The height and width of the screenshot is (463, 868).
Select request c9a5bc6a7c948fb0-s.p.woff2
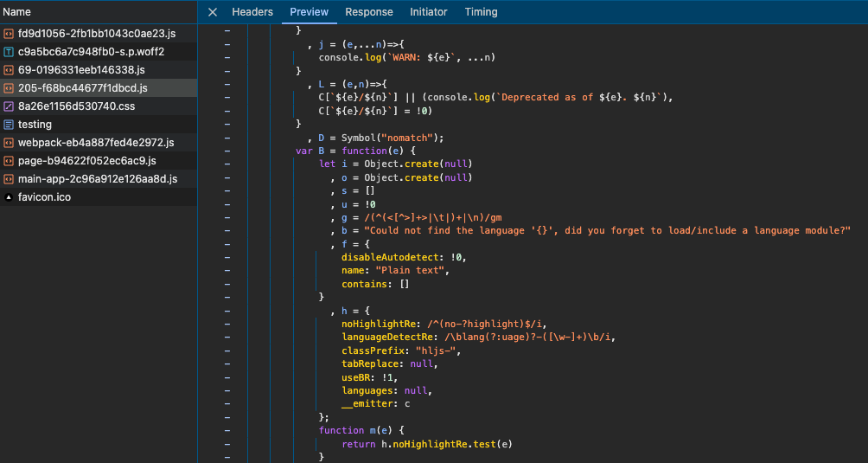[99, 52]
